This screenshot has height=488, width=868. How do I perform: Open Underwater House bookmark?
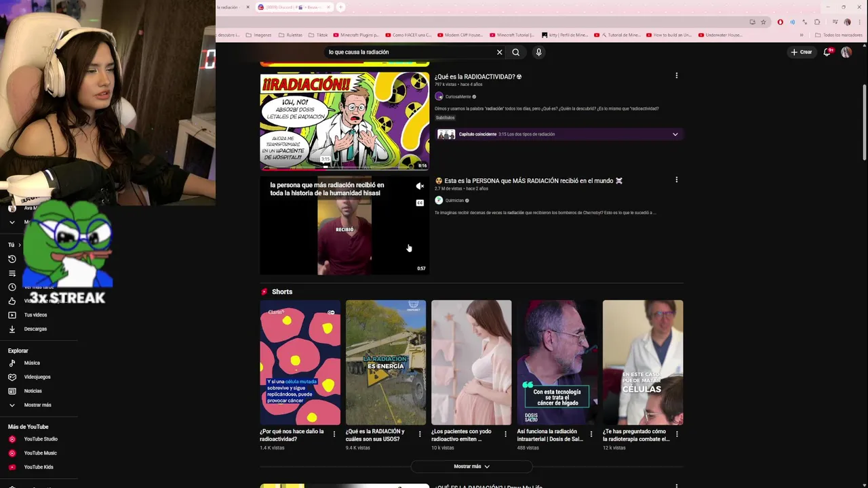[x=719, y=35]
